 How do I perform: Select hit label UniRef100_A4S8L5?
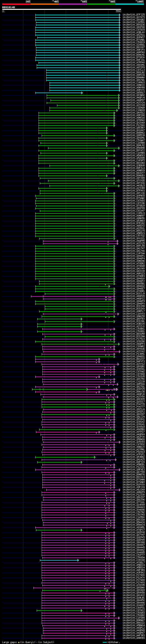click(x=134, y=186)
